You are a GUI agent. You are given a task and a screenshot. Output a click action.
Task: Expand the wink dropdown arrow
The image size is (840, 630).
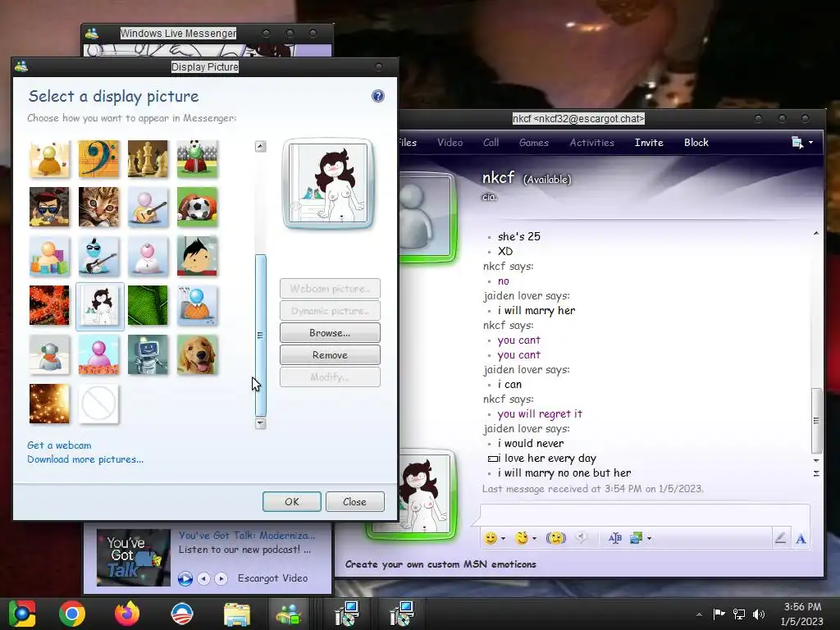[x=534, y=538]
